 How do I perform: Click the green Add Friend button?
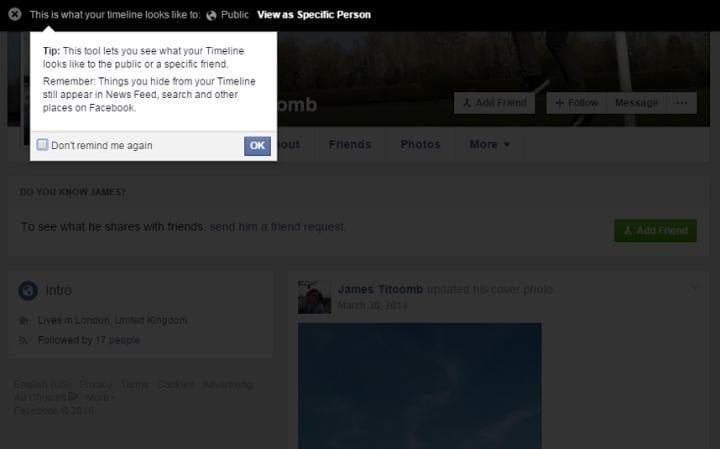pos(655,230)
